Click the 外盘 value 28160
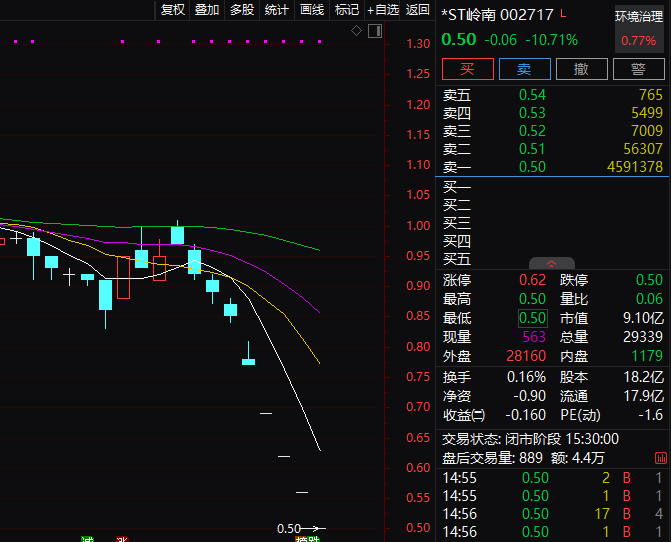 pos(526,356)
